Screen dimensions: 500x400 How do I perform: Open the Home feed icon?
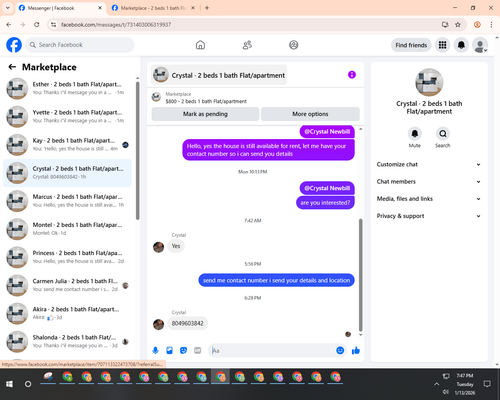[200, 45]
